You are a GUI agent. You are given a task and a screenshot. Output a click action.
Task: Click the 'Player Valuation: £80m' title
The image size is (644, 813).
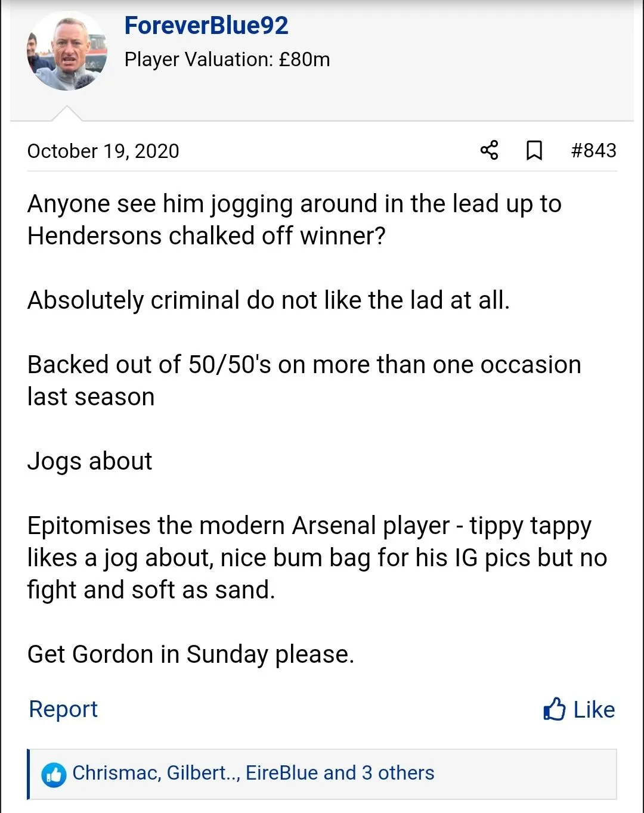[227, 60]
